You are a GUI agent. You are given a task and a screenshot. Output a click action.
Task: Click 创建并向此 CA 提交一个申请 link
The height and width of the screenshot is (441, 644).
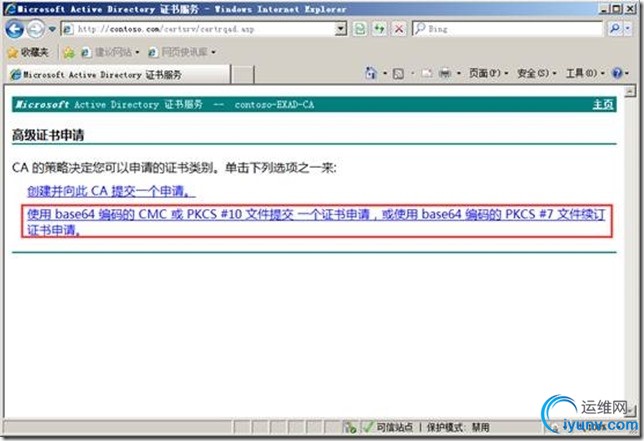[x=111, y=191]
